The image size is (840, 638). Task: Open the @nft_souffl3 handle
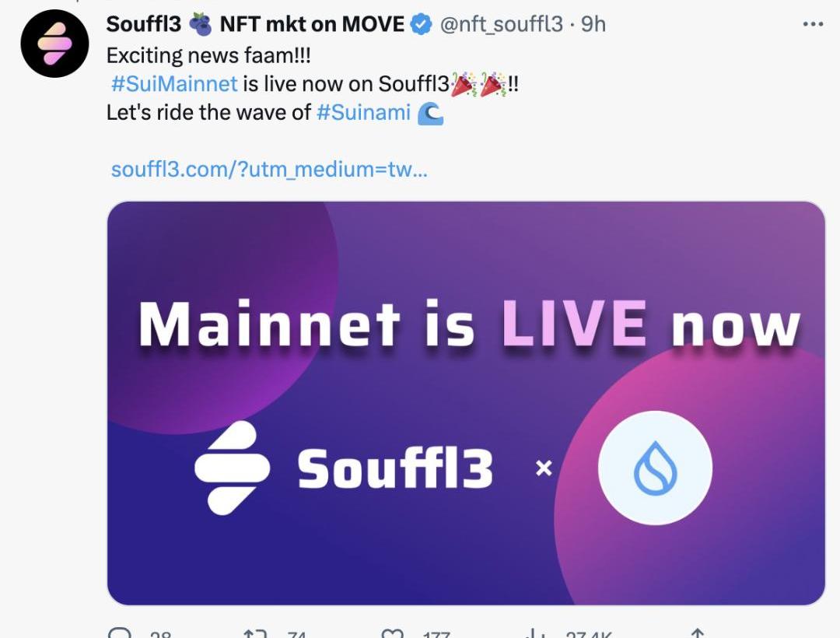pyautogui.click(x=501, y=24)
